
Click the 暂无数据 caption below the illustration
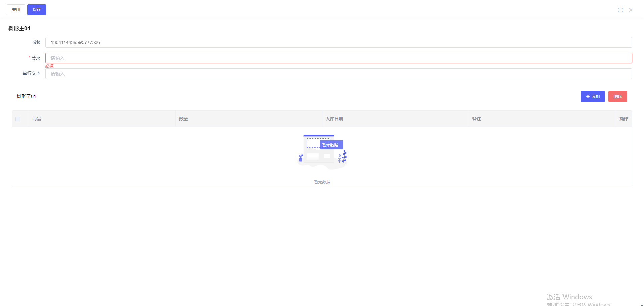(x=322, y=182)
